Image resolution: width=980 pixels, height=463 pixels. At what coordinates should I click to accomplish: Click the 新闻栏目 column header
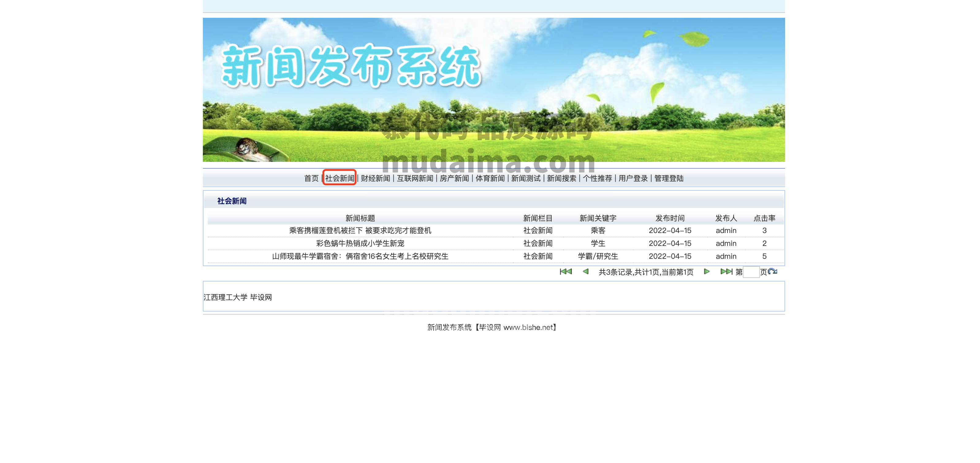click(x=538, y=218)
